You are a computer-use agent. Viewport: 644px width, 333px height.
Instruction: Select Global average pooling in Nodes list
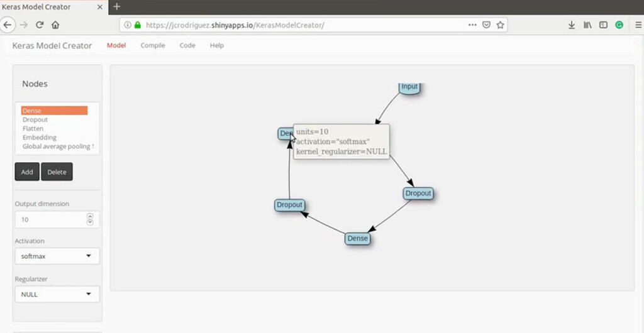[58, 146]
